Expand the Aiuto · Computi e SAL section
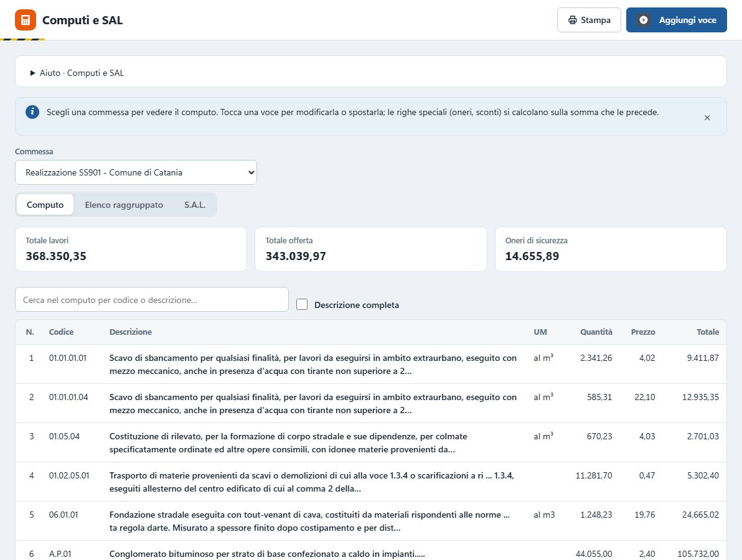This screenshot has height=560, width=742. [x=77, y=73]
